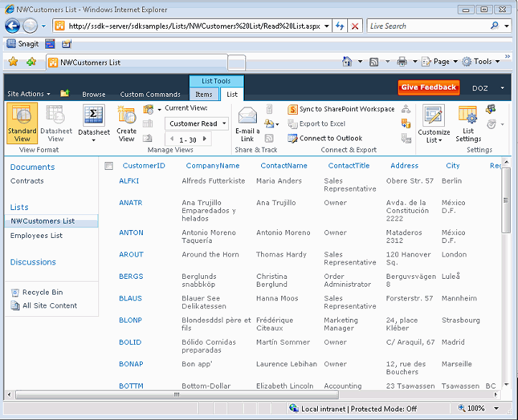The height and width of the screenshot is (420, 518).
Task: Click next page arrow beside 1 - 30
Action: [x=204, y=139]
